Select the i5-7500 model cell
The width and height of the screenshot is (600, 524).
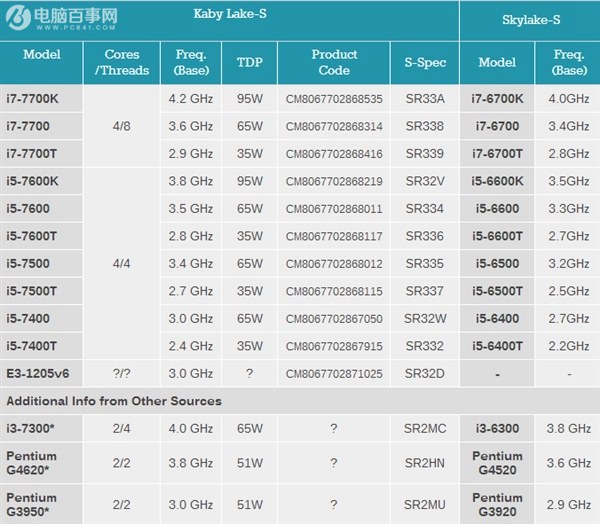point(41,264)
